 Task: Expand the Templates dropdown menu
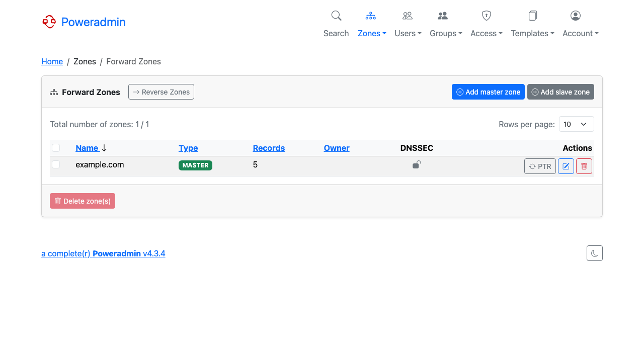point(532,33)
